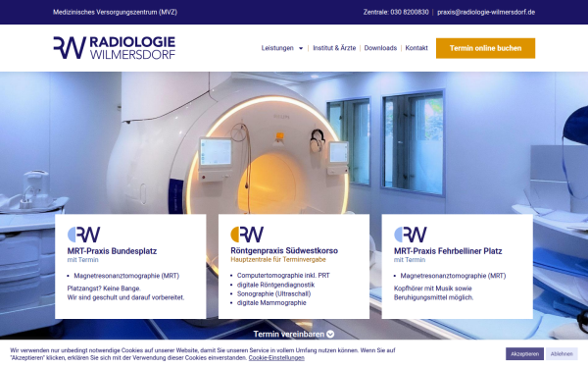The image size is (588, 368).
Task: Click the praxis@radiologie-wilmersdorf.de email link
Action: pos(486,12)
